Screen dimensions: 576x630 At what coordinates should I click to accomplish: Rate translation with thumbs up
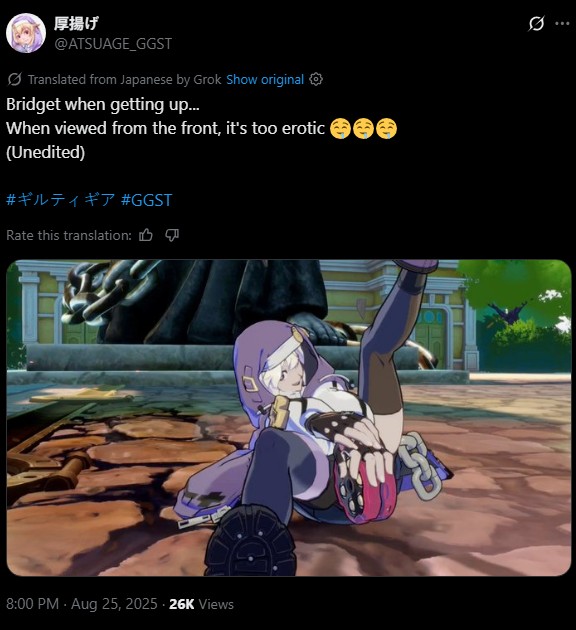click(146, 235)
